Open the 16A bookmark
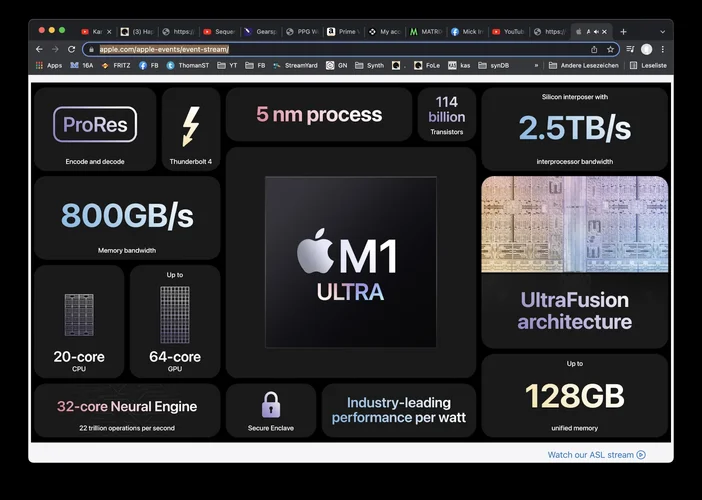Image resolution: width=702 pixels, height=500 pixels. pyautogui.click(x=81, y=65)
